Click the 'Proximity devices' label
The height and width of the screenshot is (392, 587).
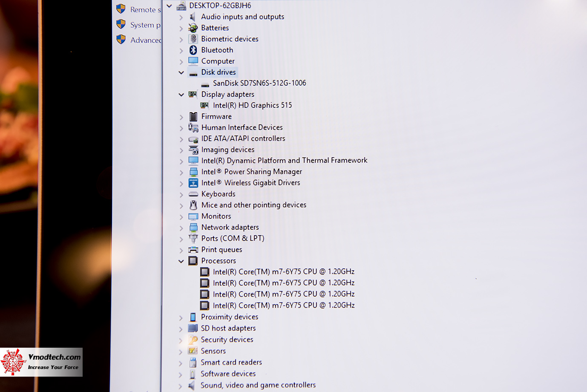[x=230, y=317]
